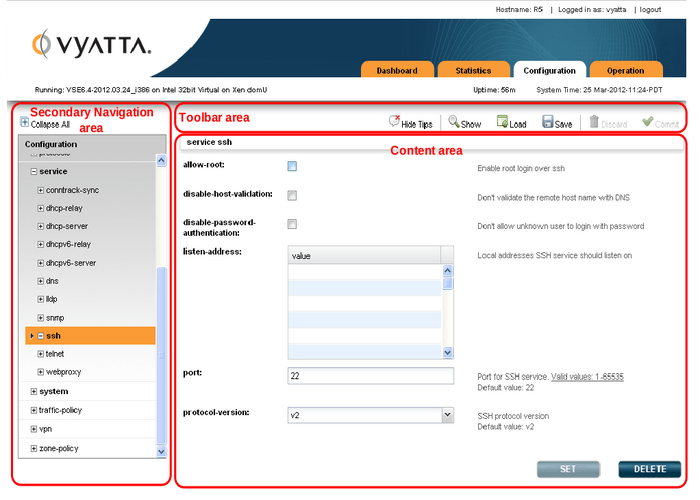Screen dimensions: 700x500
Task: Click the Configuration tree header
Action: point(92,144)
